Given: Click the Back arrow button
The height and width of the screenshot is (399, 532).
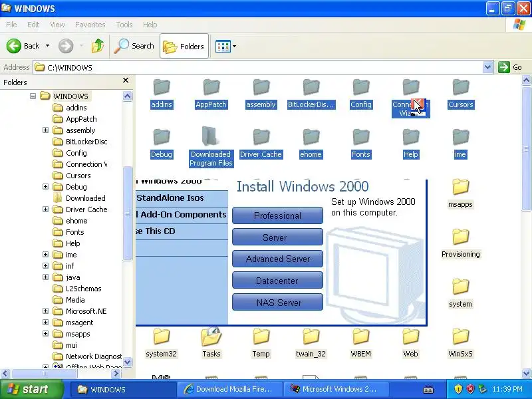Looking at the screenshot, I should (14, 46).
